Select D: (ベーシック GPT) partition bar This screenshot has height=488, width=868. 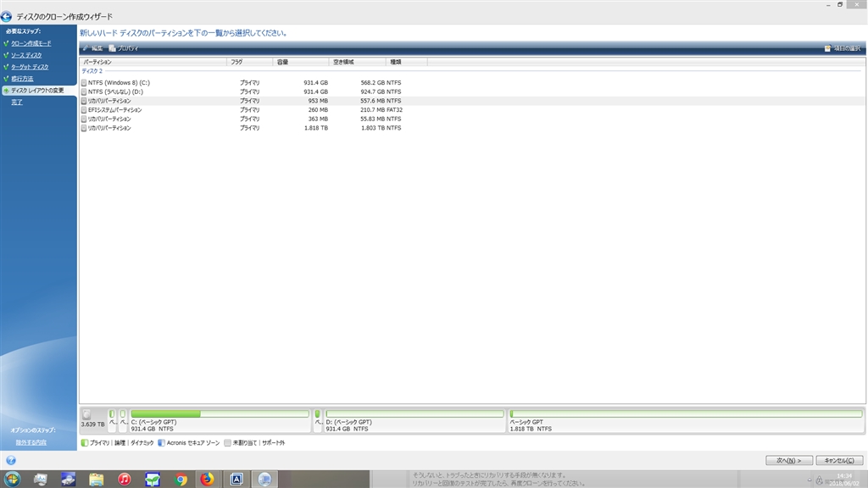click(415, 421)
